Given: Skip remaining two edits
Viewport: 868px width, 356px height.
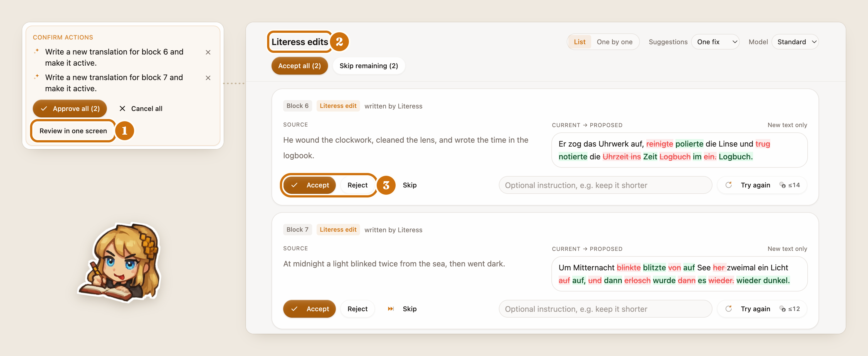Looking at the screenshot, I should [369, 66].
